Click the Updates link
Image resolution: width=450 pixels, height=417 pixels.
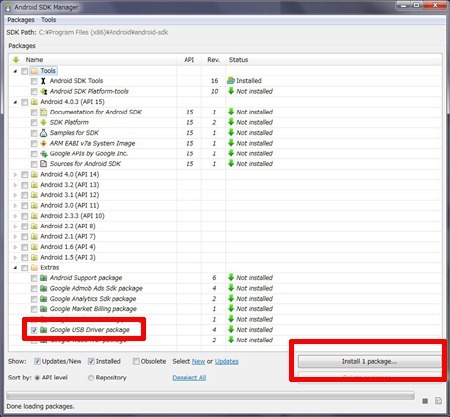coord(227,361)
